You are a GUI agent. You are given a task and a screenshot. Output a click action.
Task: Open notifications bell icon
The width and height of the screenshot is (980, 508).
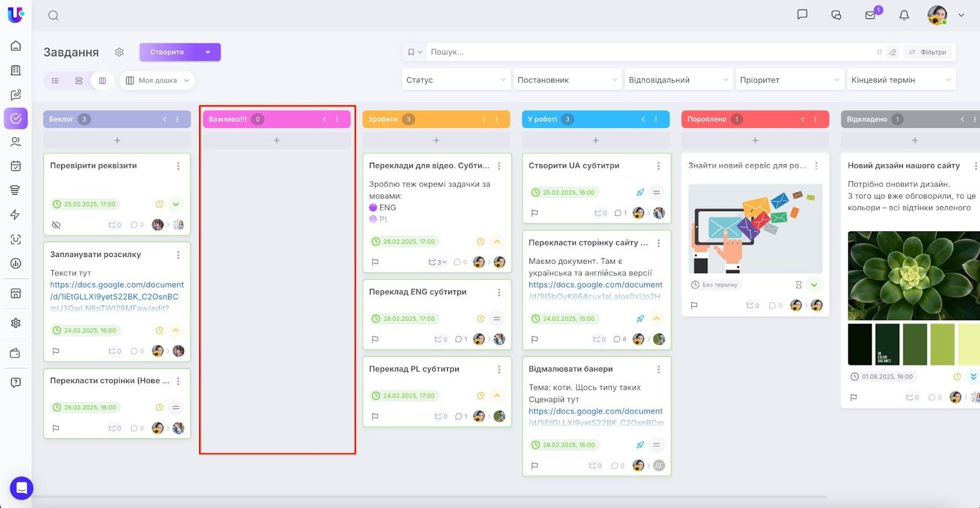tap(904, 15)
